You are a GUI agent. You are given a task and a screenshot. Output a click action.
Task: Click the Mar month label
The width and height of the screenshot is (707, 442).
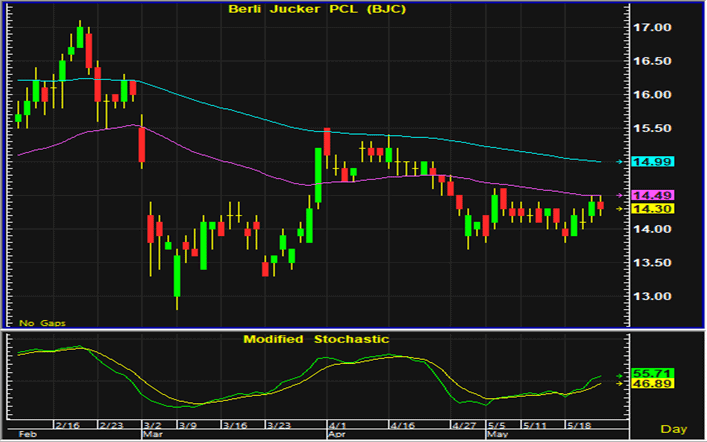[x=153, y=434]
